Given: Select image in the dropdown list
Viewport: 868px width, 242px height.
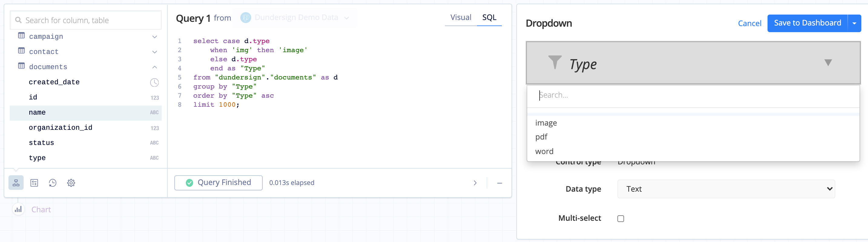Looking at the screenshot, I should 693,123.
